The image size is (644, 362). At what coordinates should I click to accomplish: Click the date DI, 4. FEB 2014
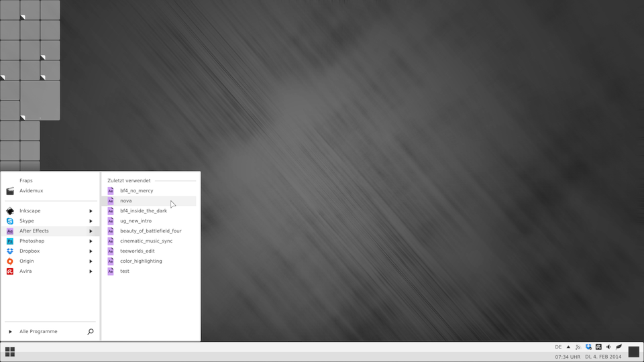603,357
